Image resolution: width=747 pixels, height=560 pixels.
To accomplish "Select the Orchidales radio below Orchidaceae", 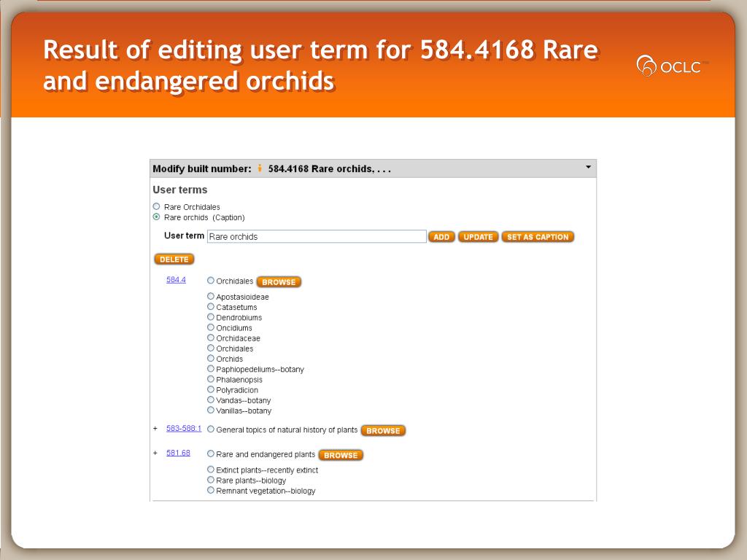I will click(211, 348).
